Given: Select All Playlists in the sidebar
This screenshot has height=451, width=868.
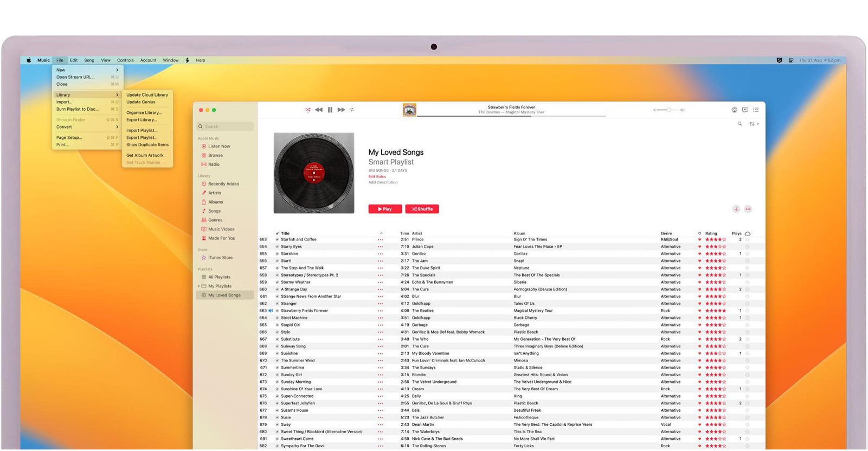Looking at the screenshot, I should pos(219,277).
